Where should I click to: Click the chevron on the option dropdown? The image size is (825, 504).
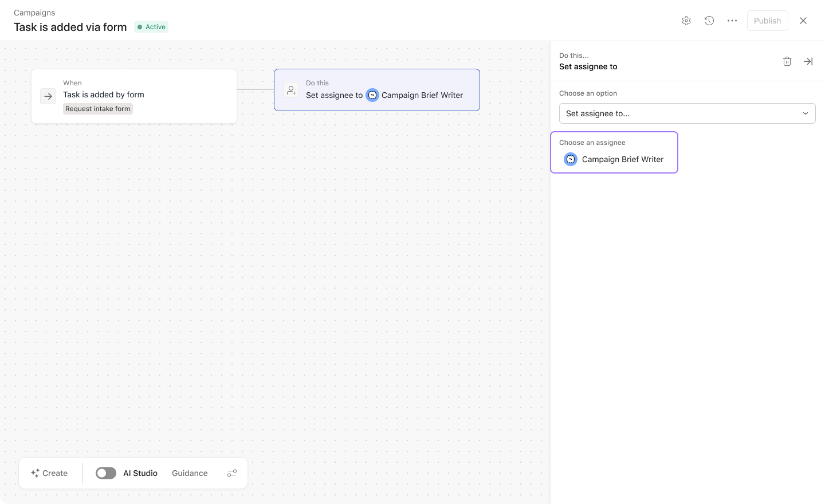(805, 113)
